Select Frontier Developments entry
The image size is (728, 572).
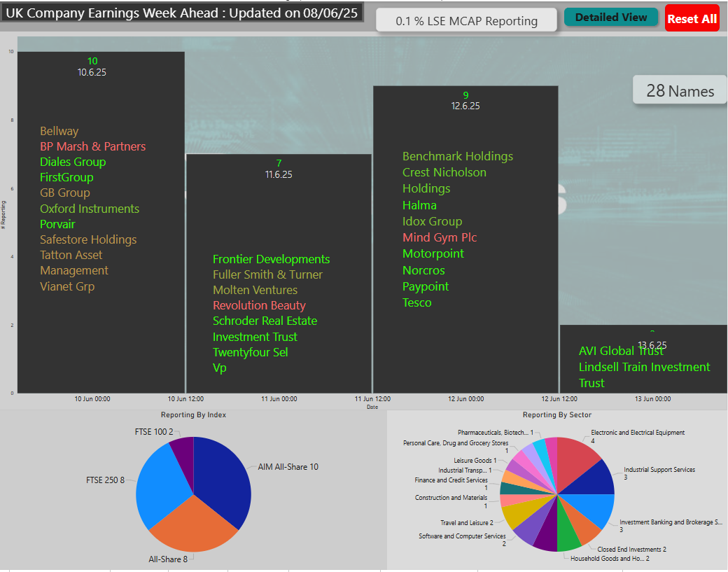[x=271, y=259]
